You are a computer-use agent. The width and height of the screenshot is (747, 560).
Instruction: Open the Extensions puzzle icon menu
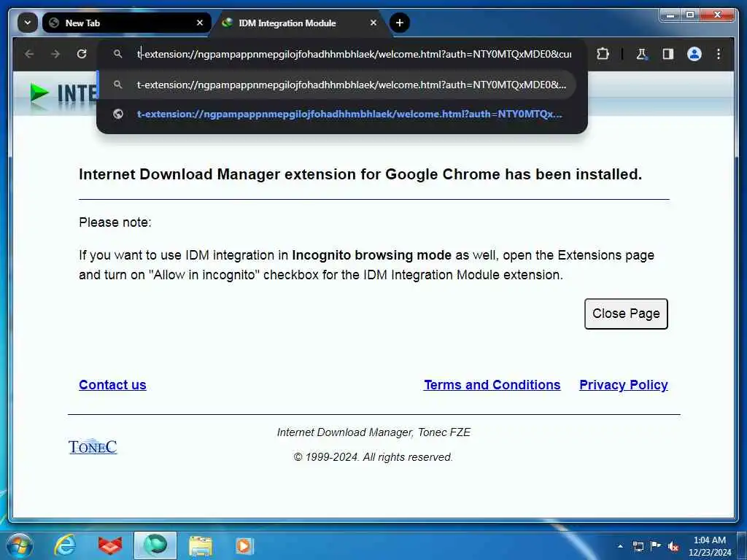coord(603,54)
